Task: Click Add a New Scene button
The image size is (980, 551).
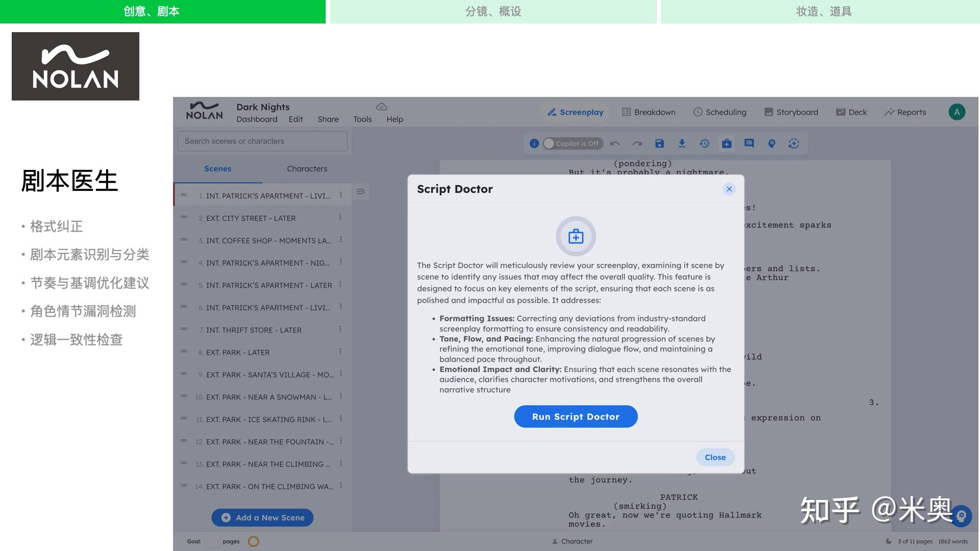Action: (262, 518)
